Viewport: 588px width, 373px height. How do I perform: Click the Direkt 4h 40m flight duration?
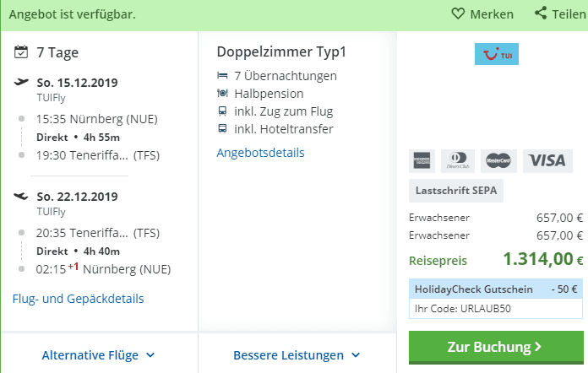click(x=78, y=251)
